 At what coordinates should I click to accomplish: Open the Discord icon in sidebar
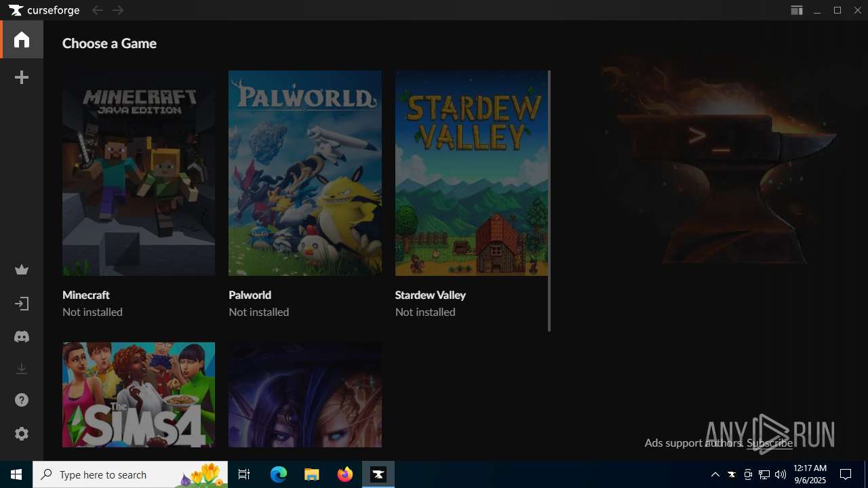[x=22, y=337]
